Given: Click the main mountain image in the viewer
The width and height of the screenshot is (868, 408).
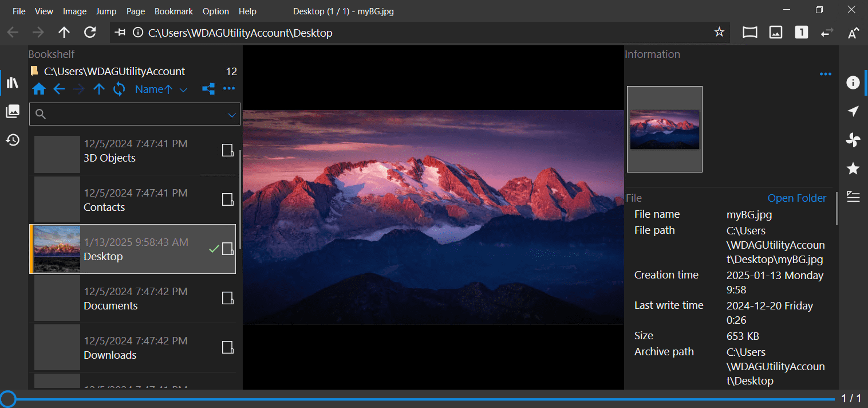Looking at the screenshot, I should pyautogui.click(x=433, y=217).
